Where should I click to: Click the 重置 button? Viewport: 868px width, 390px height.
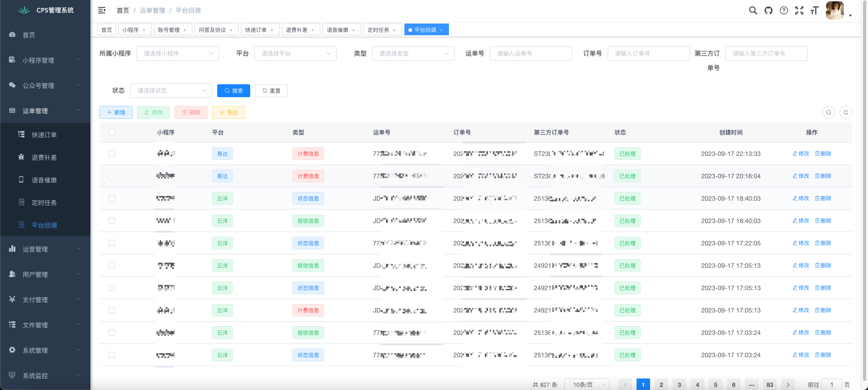(x=271, y=91)
